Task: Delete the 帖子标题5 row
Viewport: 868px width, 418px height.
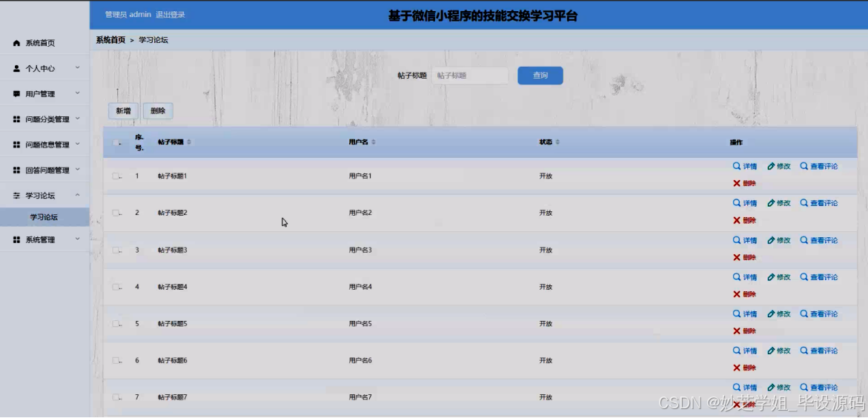Action: pos(744,331)
